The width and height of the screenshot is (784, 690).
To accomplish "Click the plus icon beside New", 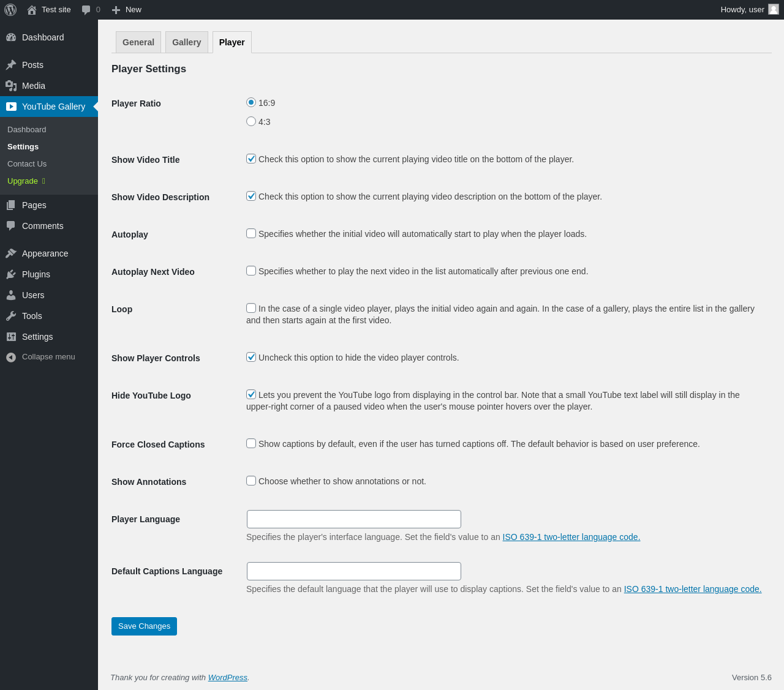I will [116, 10].
